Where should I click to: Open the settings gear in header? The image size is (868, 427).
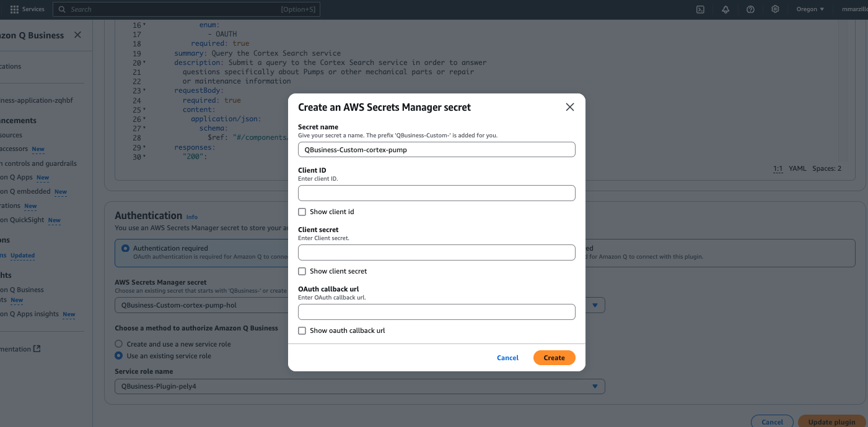pos(775,9)
